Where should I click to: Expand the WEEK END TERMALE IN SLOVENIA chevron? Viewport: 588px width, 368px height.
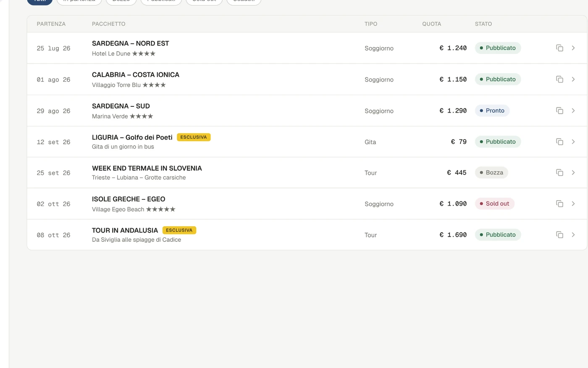click(573, 172)
